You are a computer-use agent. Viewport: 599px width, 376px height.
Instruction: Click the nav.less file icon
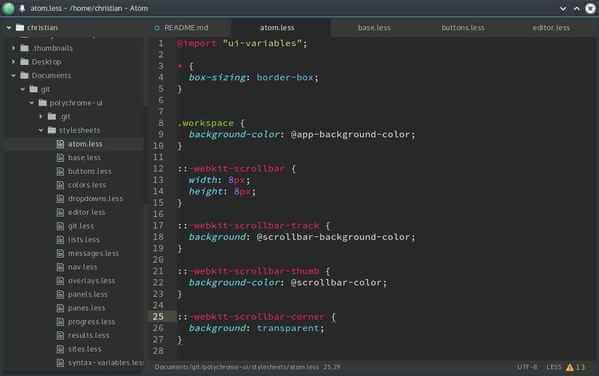(x=60, y=267)
